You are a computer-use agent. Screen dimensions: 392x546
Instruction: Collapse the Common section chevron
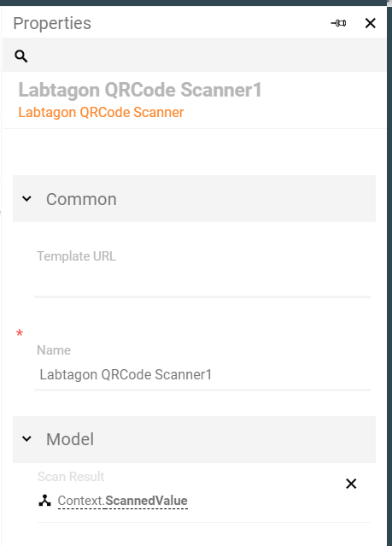26,199
